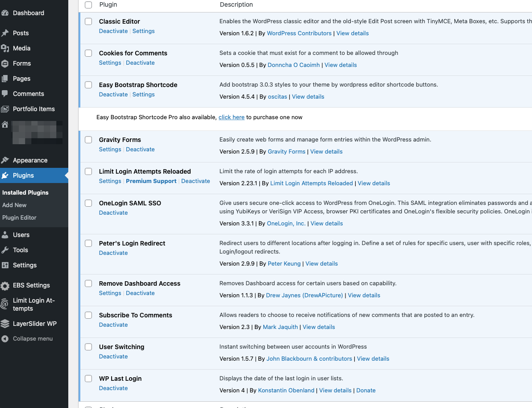Image resolution: width=532 pixels, height=408 pixels.
Task: Open the Plugin Editor submenu item
Action: coord(19,217)
